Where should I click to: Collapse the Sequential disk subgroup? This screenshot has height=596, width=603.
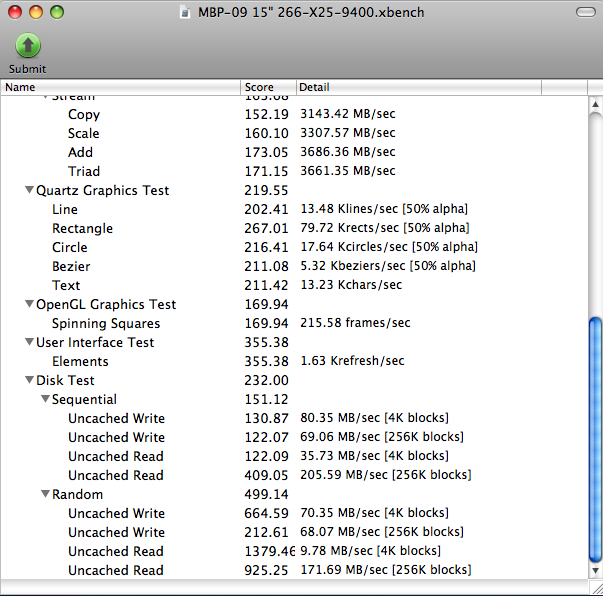pos(45,399)
